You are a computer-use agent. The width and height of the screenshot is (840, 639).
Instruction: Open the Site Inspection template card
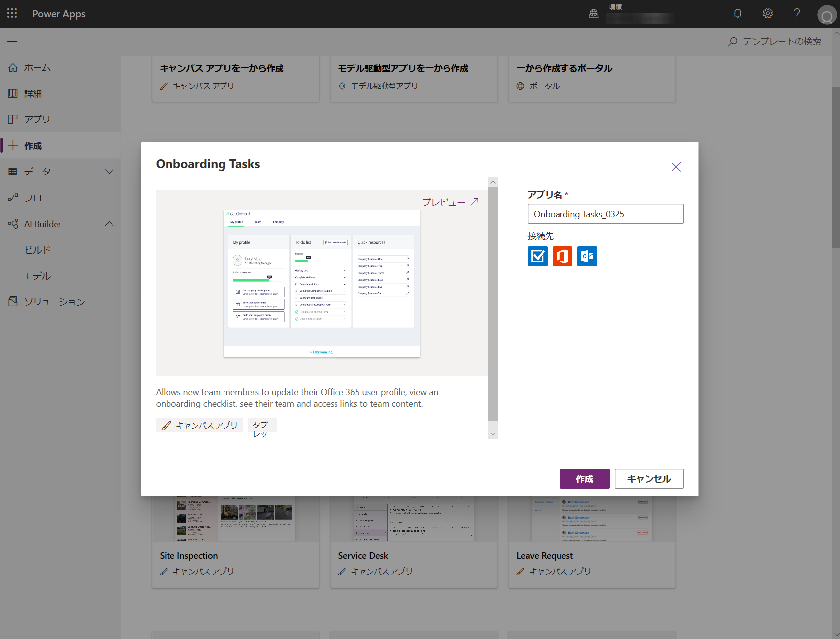click(235, 542)
